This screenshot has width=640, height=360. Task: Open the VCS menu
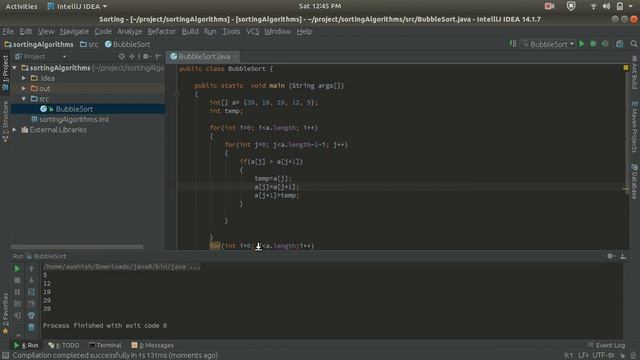(x=253, y=31)
